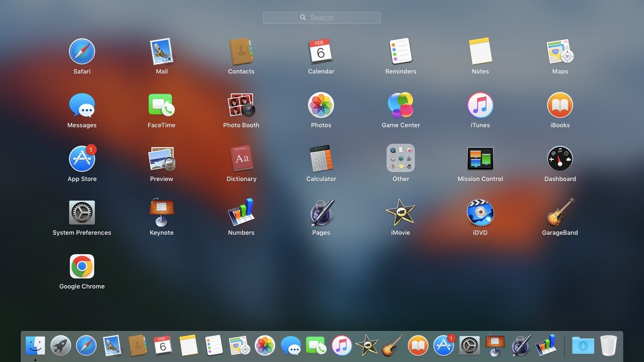This screenshot has height=362, width=644.
Task: Click the FaceTime icon in the Dock
Action: pyautogui.click(x=316, y=346)
